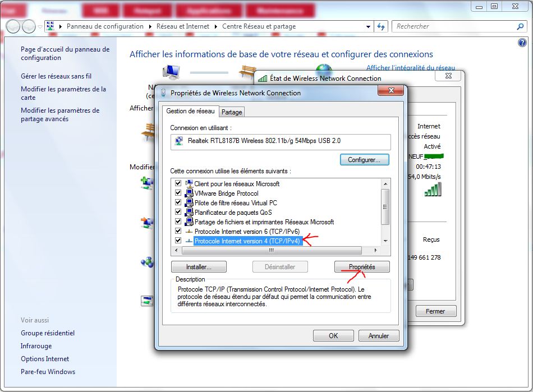
Task: Uncheck Partage de fichiers et imprimantes checkbox
Action: pyautogui.click(x=178, y=221)
